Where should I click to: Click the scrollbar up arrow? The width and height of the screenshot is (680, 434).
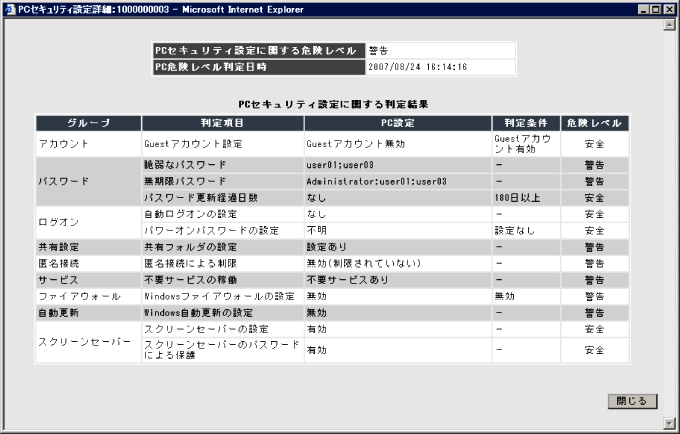click(668, 25)
